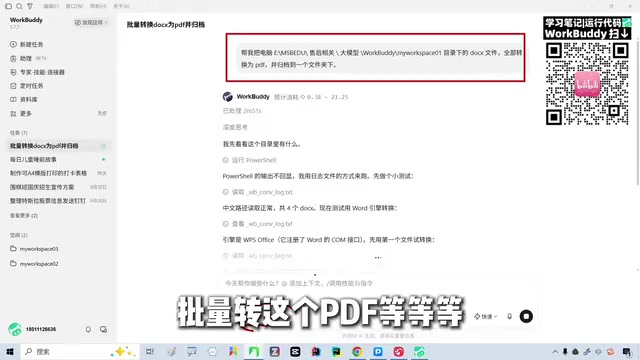Click the 定时任务 clock icon

point(13,86)
